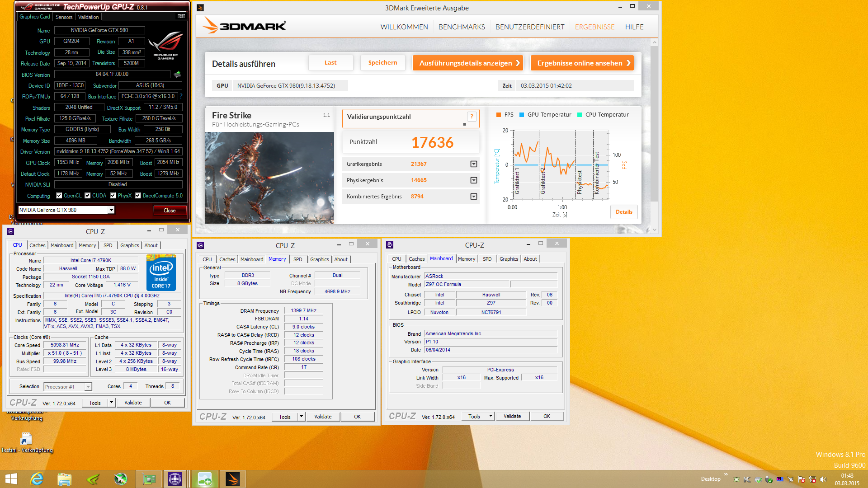The width and height of the screenshot is (868, 488).
Task: Click Ergebnisse online ansehen button
Action: click(x=582, y=63)
